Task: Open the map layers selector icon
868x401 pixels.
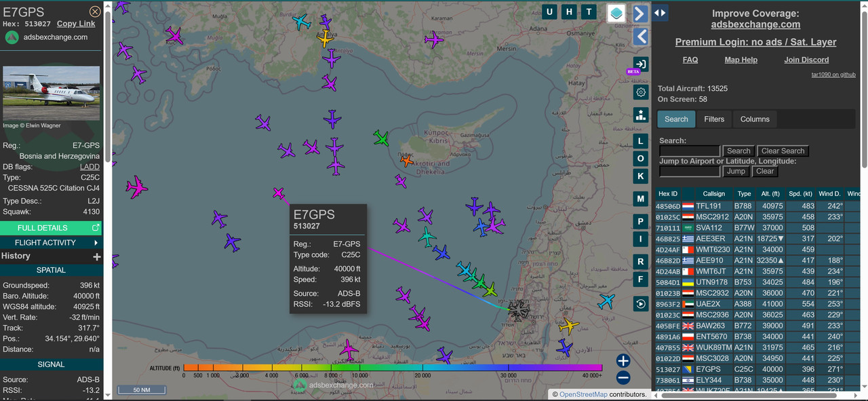Action: tap(616, 13)
